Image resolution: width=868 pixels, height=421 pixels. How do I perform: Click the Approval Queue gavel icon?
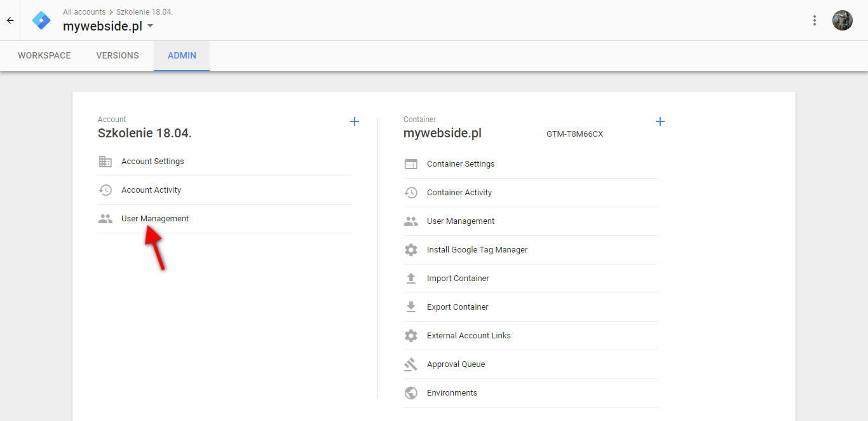411,364
